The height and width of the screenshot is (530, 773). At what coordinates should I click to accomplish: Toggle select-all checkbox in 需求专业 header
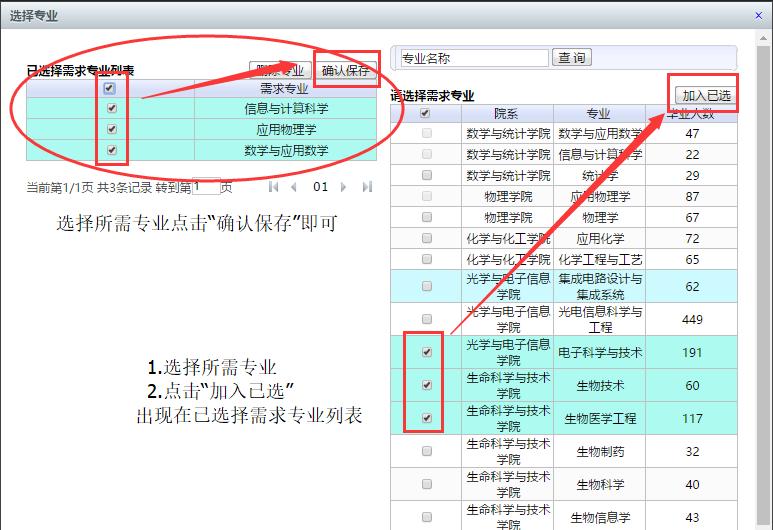pos(111,88)
